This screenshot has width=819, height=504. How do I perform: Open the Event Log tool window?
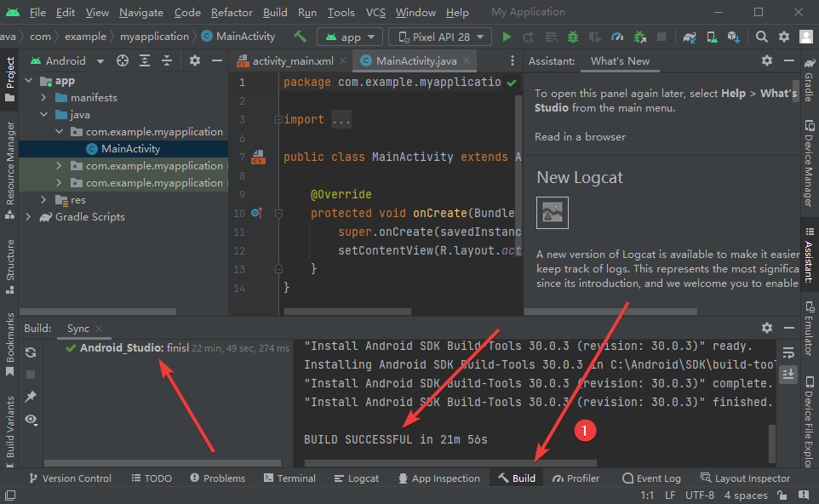651,478
